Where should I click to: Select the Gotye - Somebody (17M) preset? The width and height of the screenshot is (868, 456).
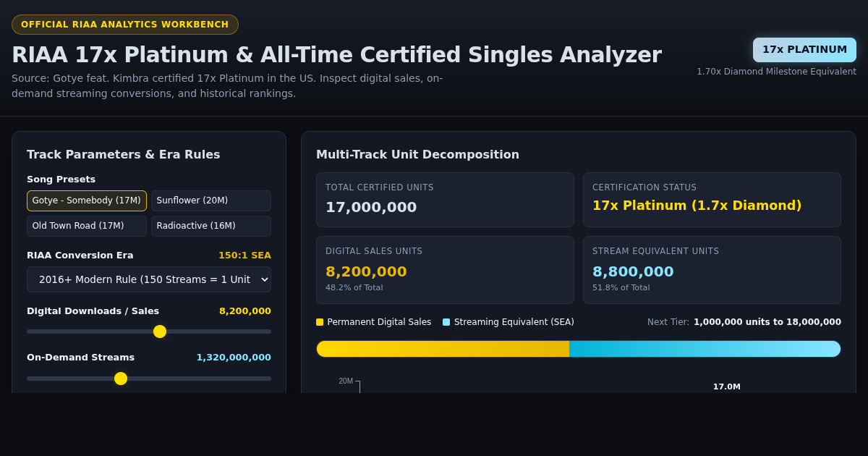(x=87, y=200)
